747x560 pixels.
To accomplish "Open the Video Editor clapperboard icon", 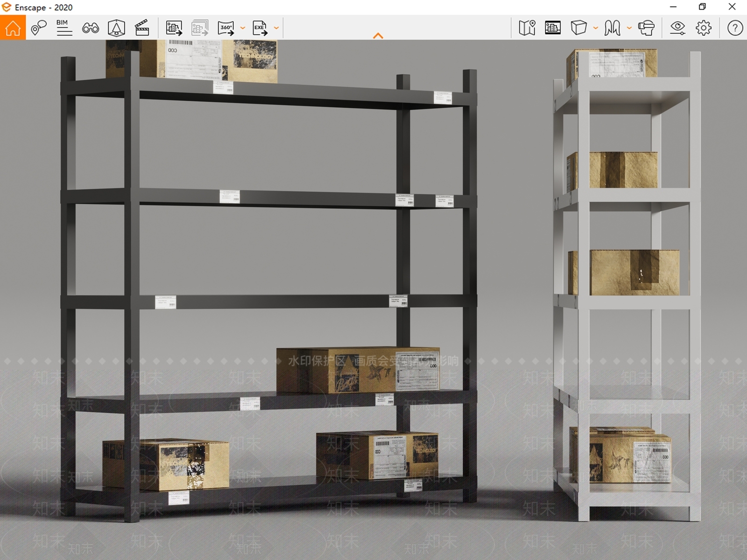I will click(x=142, y=28).
